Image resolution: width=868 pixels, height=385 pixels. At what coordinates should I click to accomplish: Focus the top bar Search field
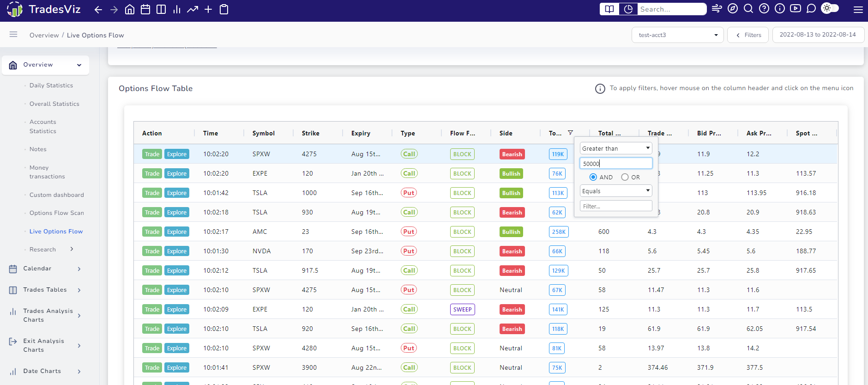click(x=672, y=9)
